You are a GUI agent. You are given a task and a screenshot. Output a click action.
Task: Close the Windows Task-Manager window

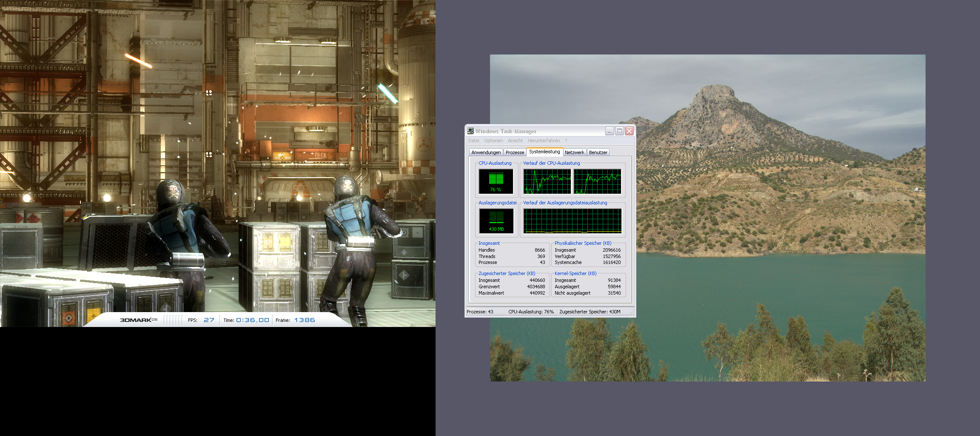pos(629,131)
